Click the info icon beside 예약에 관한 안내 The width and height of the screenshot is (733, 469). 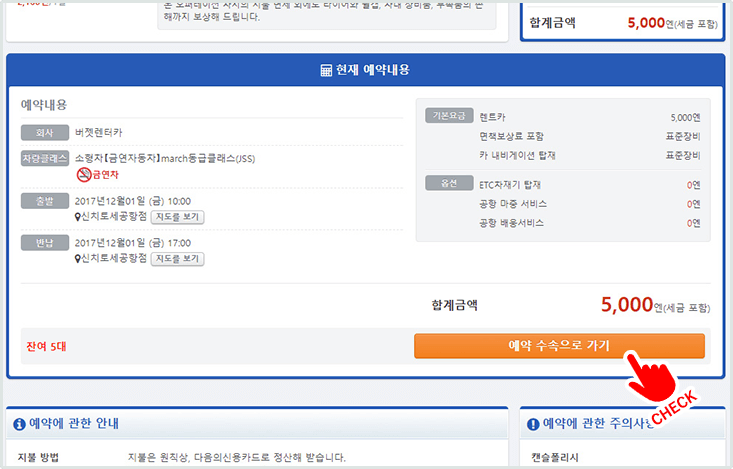coord(19,424)
